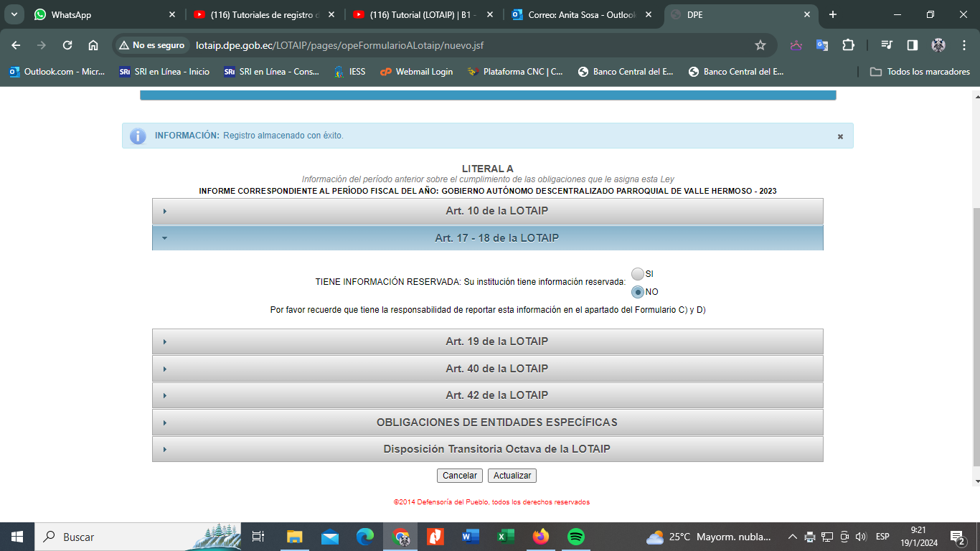This screenshot has width=980, height=551.
Task: Launch Excel from the taskbar
Action: click(506, 537)
